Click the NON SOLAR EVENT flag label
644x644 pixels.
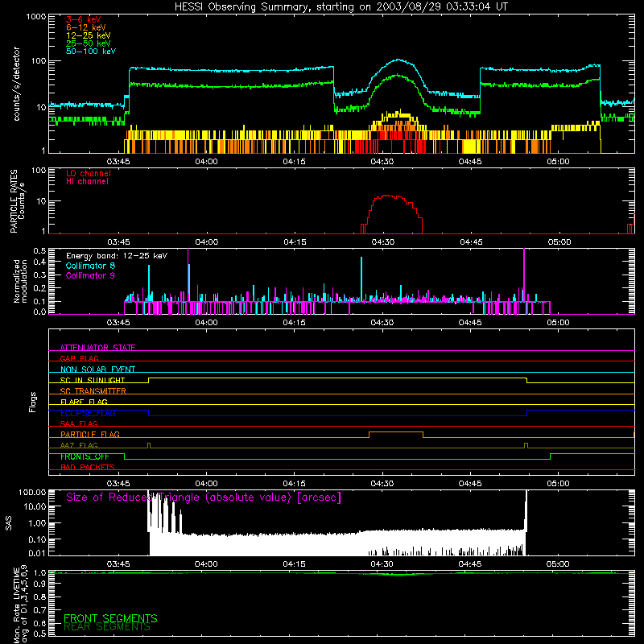pos(97,369)
